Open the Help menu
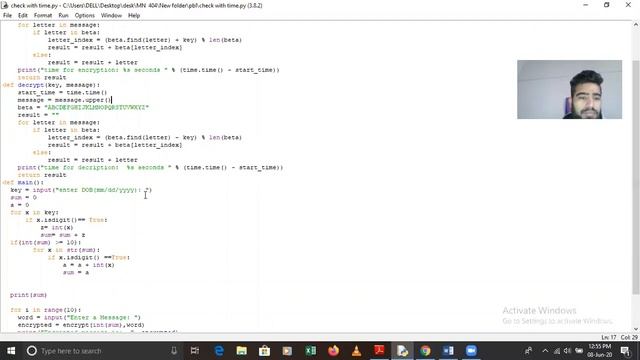The width and height of the screenshot is (640, 360). (134, 16)
